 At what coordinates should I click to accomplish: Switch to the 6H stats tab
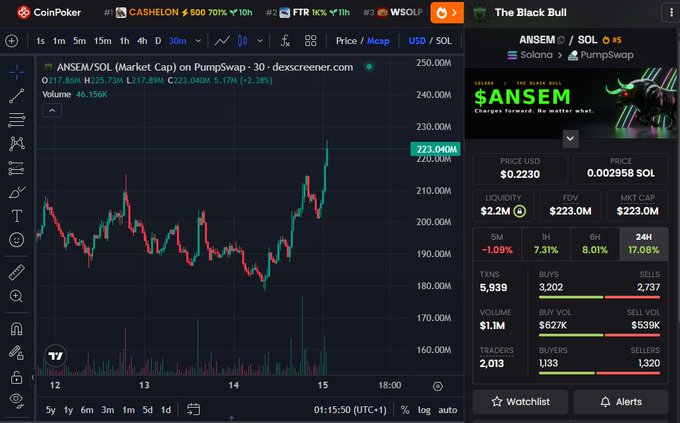595,244
